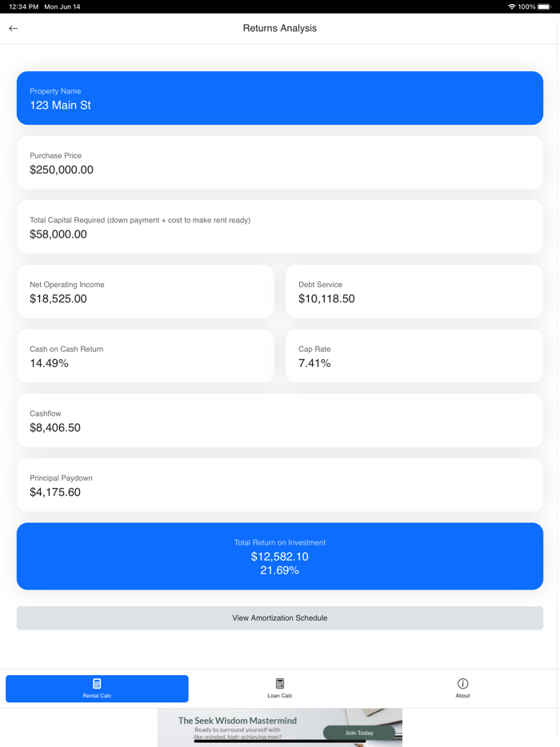Select the Rental Calc calculator icon
This screenshot has height=747, width=560.
click(96, 683)
